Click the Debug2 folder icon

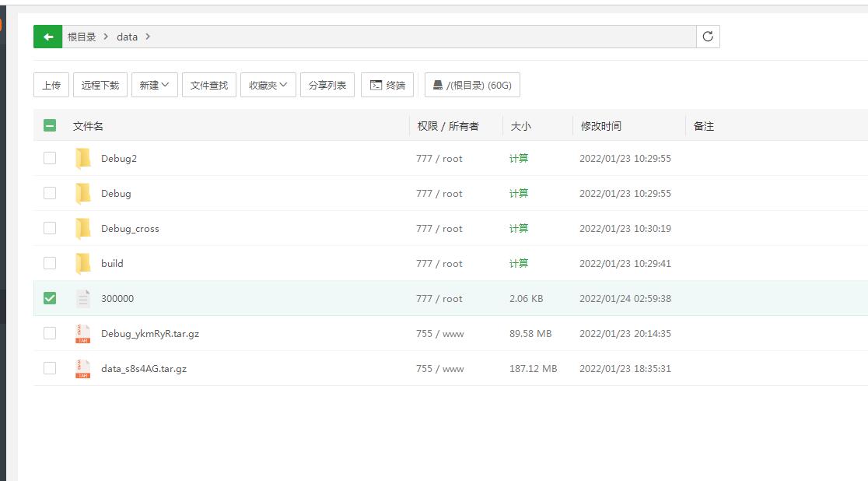83,159
